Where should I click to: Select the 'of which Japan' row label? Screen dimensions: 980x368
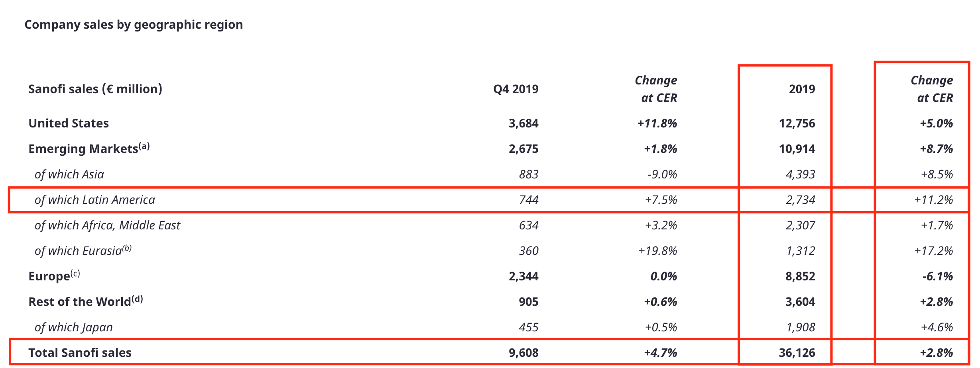coord(73,327)
